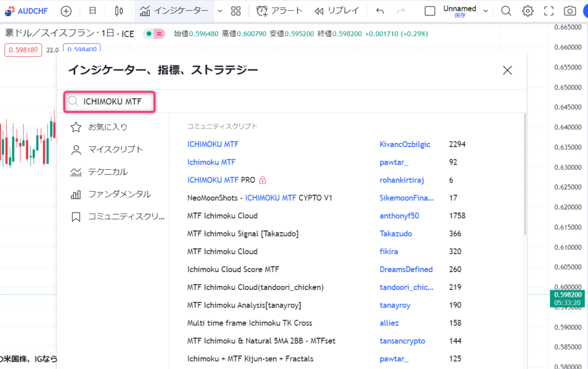
Task: Open the candlestick chart style menu
Action: pos(119,11)
